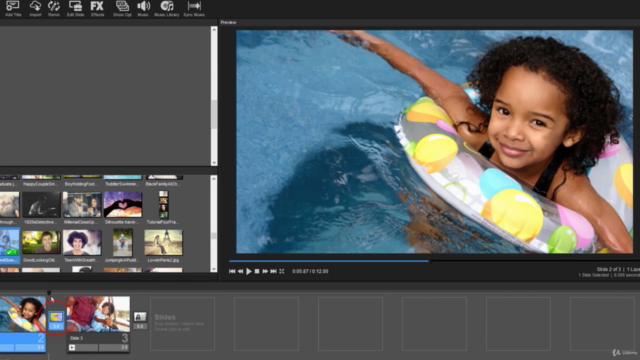Stop the preview playback
Viewport: 640px width, 360px height.
click(257, 271)
